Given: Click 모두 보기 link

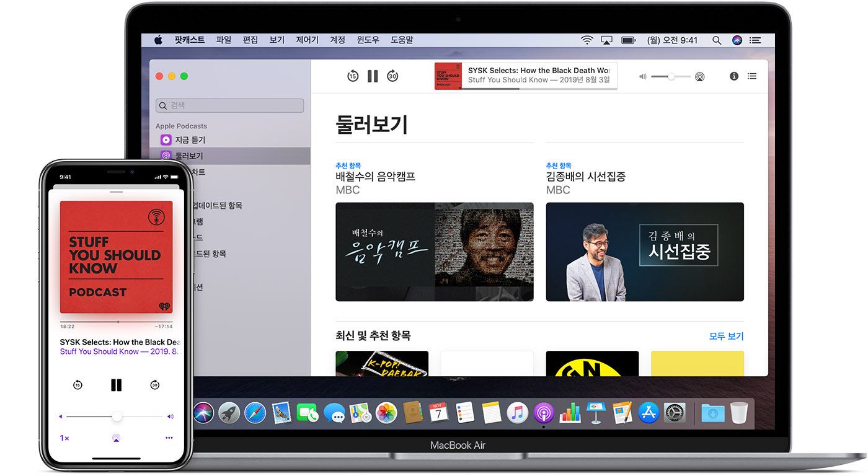Looking at the screenshot, I should click(726, 337).
